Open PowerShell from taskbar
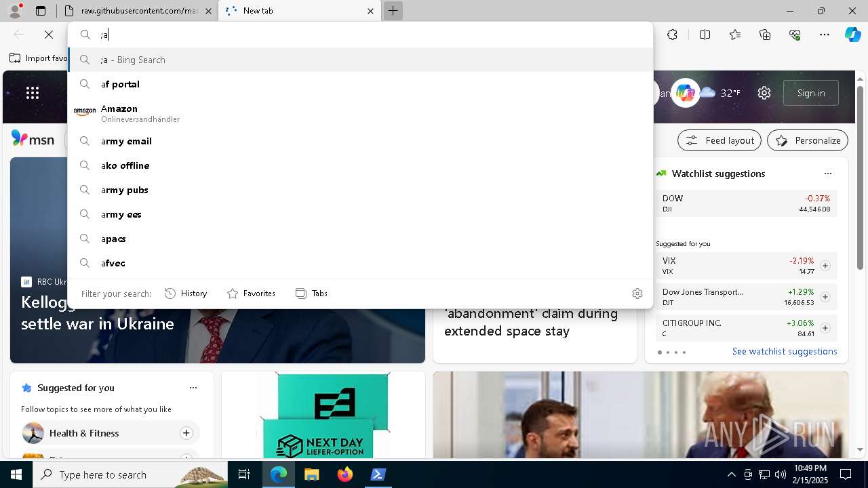The image size is (868, 488). click(378, 474)
